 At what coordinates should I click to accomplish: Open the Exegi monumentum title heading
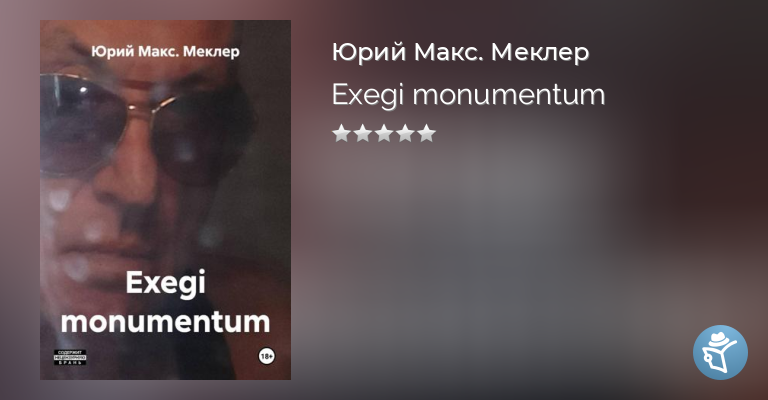(x=468, y=94)
